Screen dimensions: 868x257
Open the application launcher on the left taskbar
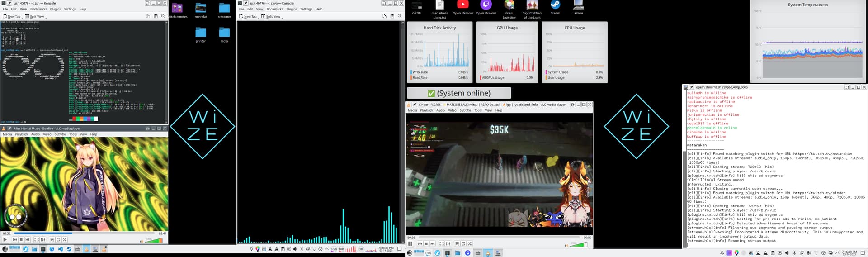[x=5, y=249]
